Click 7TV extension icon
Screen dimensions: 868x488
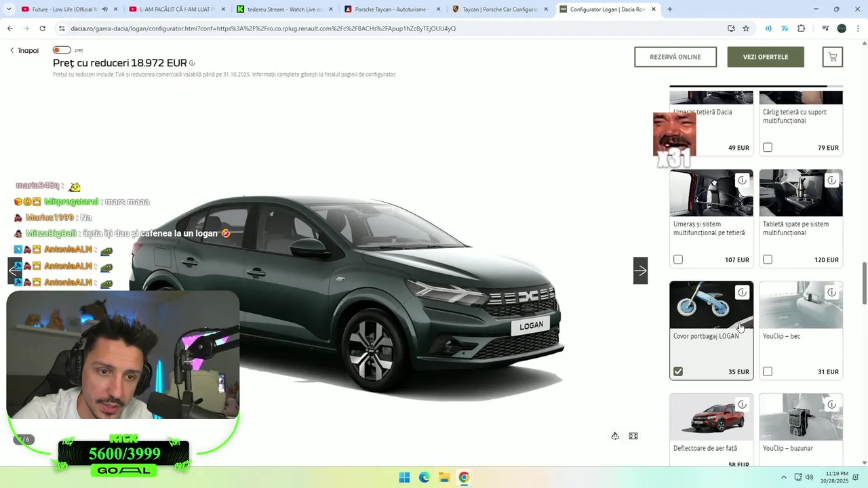[x=785, y=28]
